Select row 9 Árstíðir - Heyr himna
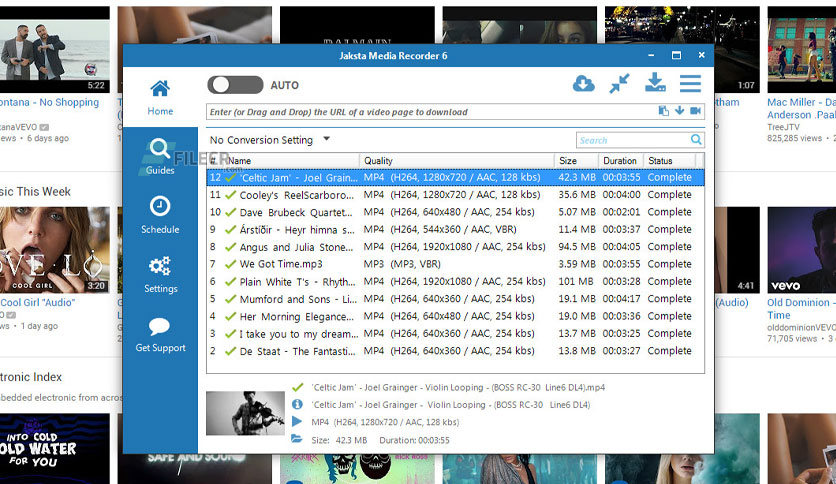Viewport: 836px width, 484px height. click(x=455, y=229)
